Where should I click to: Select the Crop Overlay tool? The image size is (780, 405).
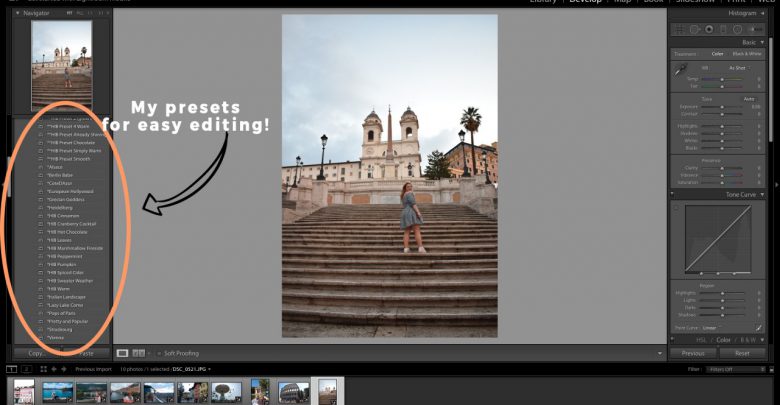[679, 30]
